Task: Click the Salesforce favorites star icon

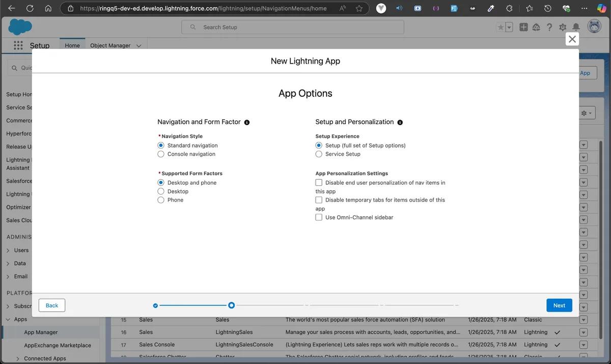Action: (x=501, y=27)
